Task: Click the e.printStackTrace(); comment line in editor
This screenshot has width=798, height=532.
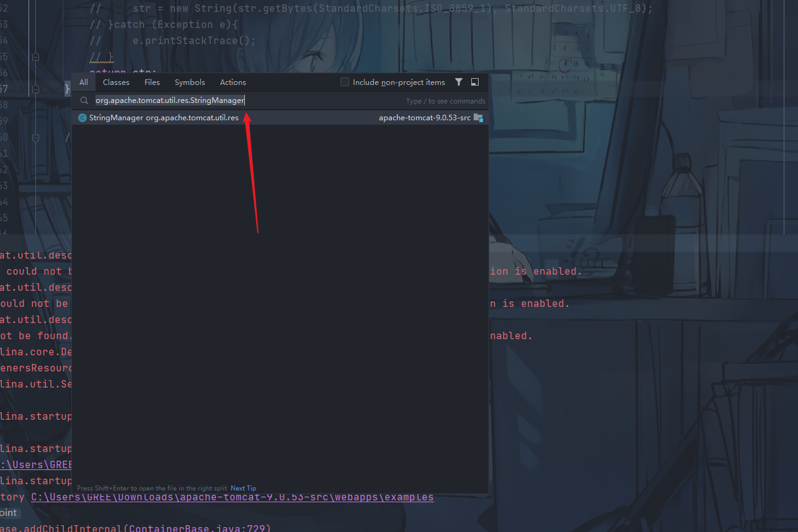Action: [x=173, y=41]
